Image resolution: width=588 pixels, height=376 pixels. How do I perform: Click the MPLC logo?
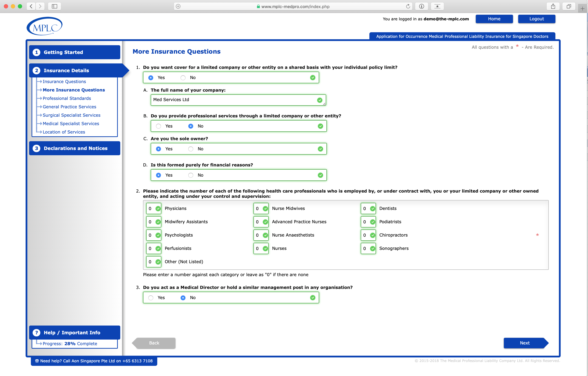pos(44,26)
